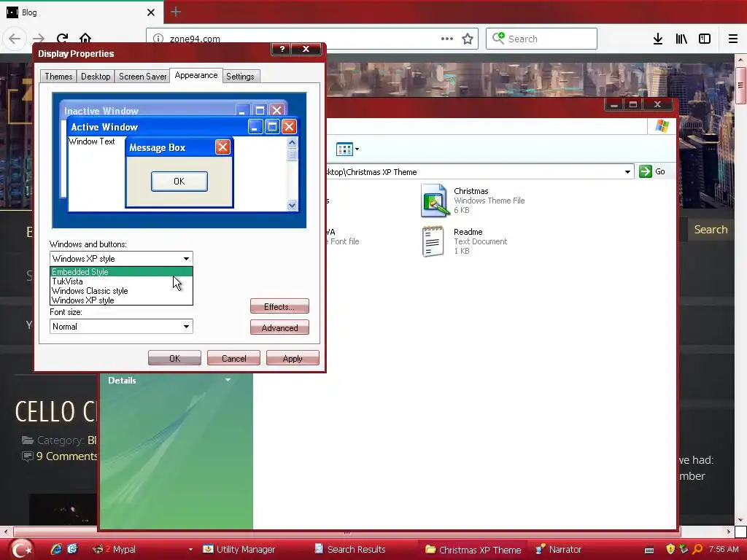
Task: Click the second quick launch icon
Action: click(72, 549)
